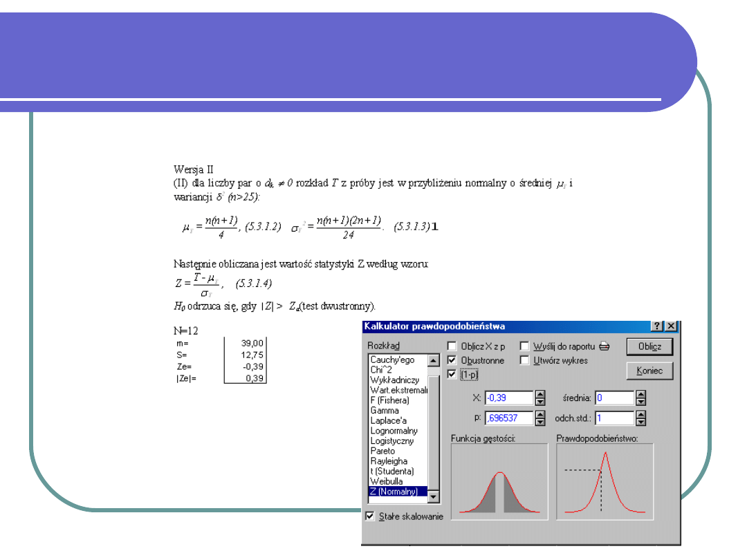Click the printer icon beside Wyślij do raportu
This screenshot has width=747, height=560.
pyautogui.click(x=604, y=346)
